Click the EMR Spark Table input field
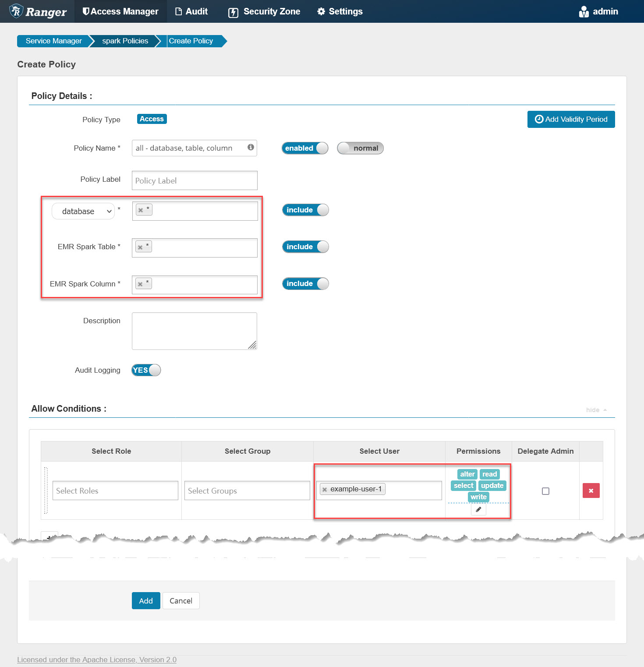 pos(195,248)
